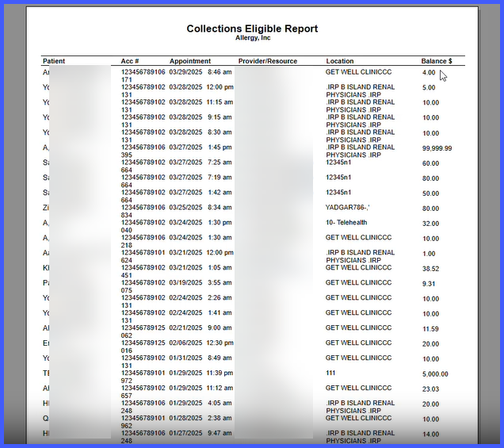Select the 5.00 balance value
Image resolution: width=504 pixels, height=448 pixels.
pos(429,88)
